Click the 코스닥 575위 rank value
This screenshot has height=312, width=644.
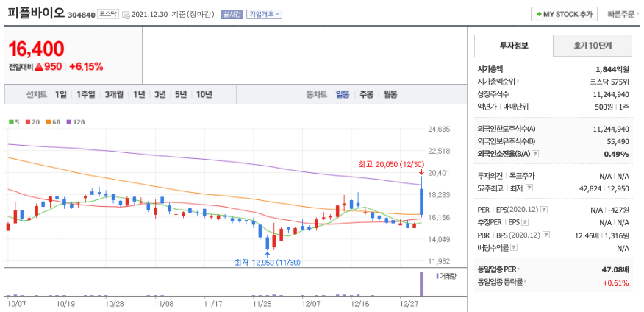click(x=609, y=82)
